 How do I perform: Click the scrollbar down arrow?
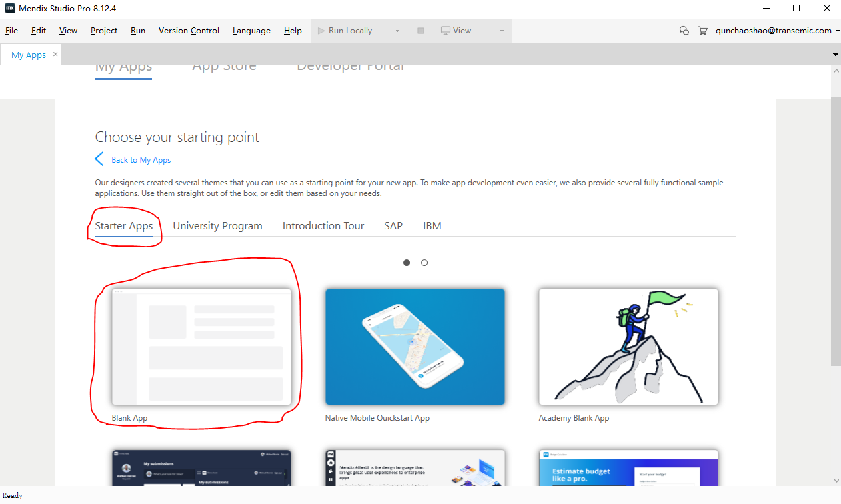(x=836, y=480)
